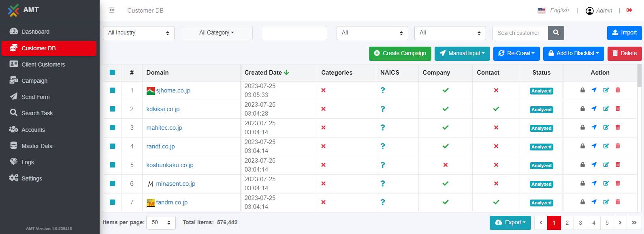The width and height of the screenshot is (644, 234).
Task: Open Master Data in sidebar
Action: tap(49, 146)
